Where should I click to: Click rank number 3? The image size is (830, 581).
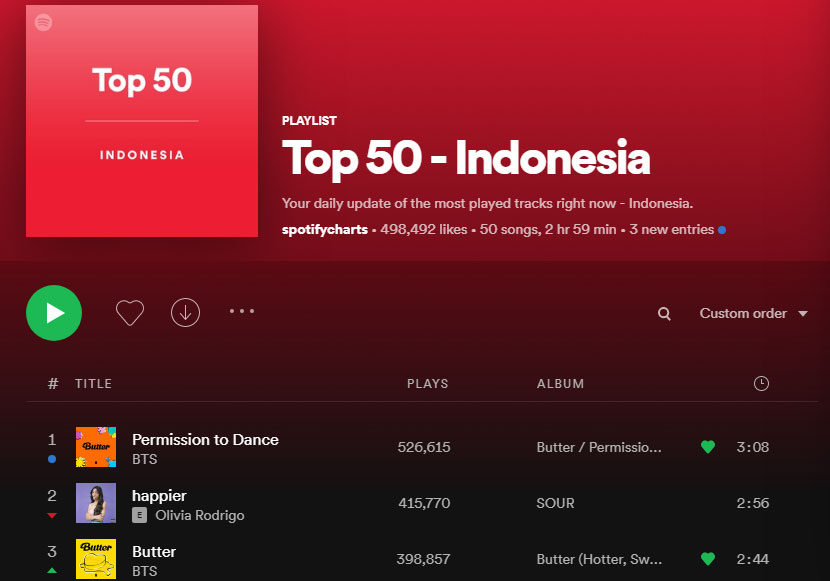click(52, 552)
